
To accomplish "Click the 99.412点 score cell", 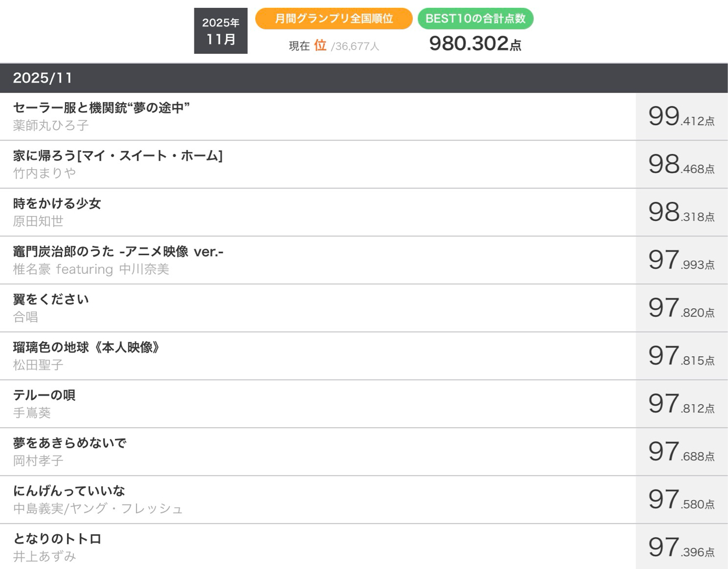I will (681, 117).
